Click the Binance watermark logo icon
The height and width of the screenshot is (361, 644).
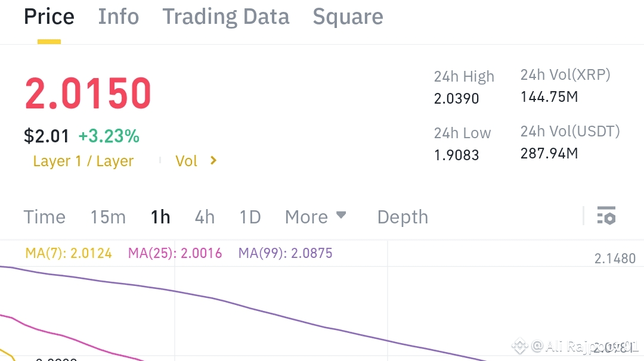(520, 346)
